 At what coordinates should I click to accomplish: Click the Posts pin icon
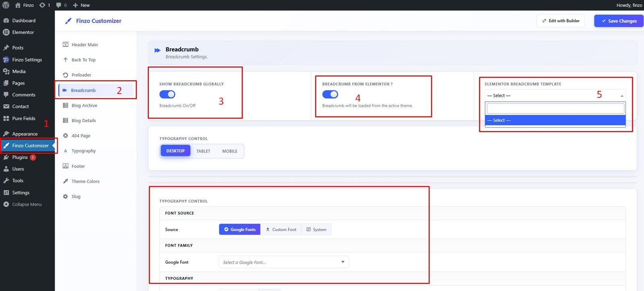click(x=6, y=48)
